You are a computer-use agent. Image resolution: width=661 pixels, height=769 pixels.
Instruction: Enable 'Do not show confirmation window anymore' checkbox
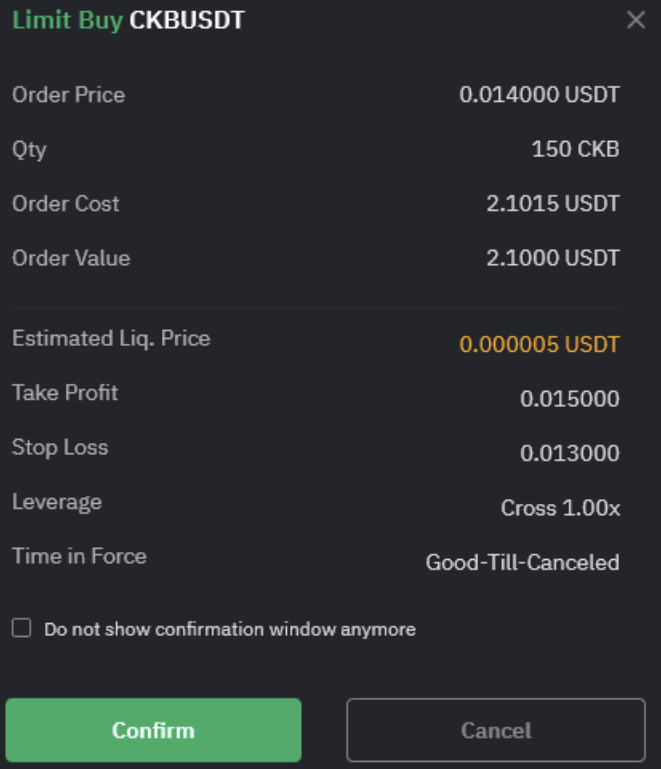pos(22,628)
